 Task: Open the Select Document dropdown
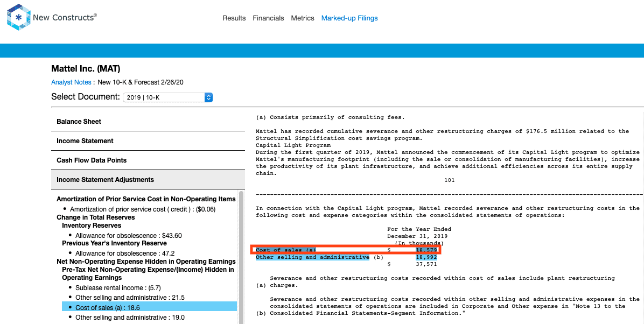pyautogui.click(x=167, y=97)
